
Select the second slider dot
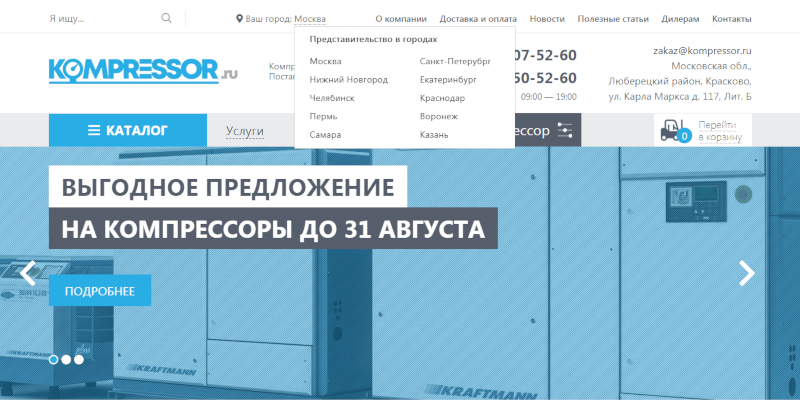tap(67, 359)
